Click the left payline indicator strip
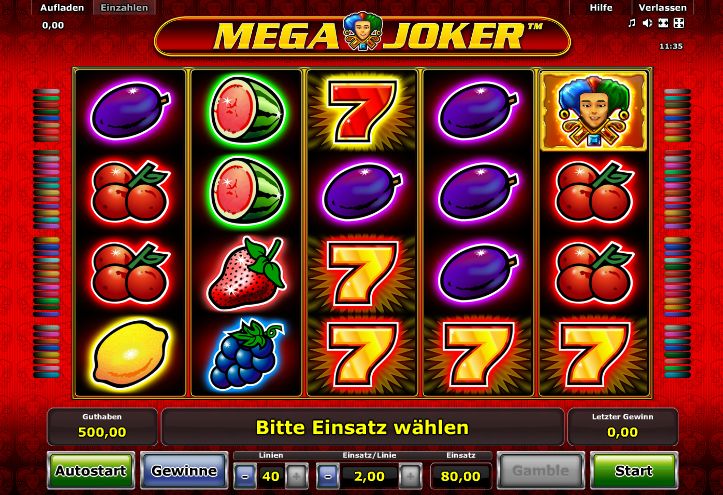This screenshot has width=723, height=495. 47,233
